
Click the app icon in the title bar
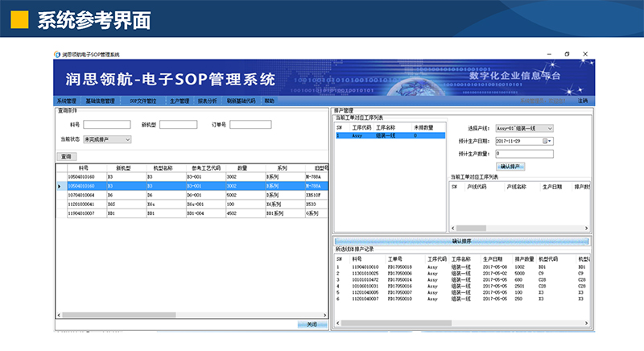[x=57, y=55]
